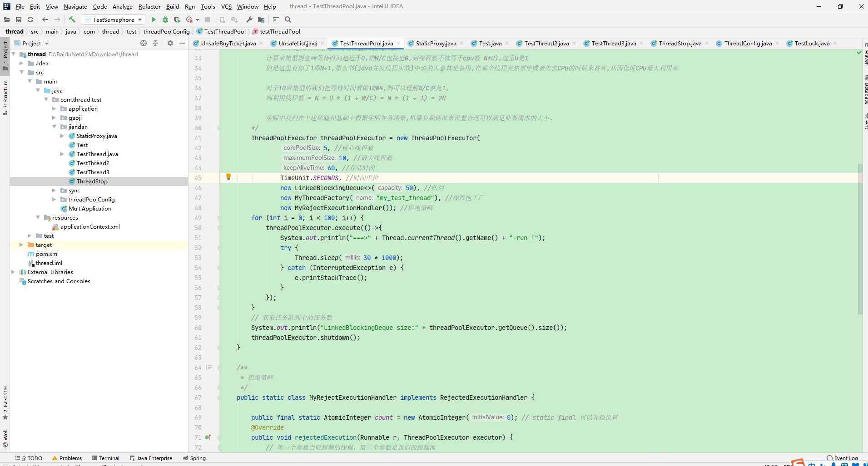Toggle the Terminal tool window
This screenshot has width=868, height=466.
pos(105,458)
